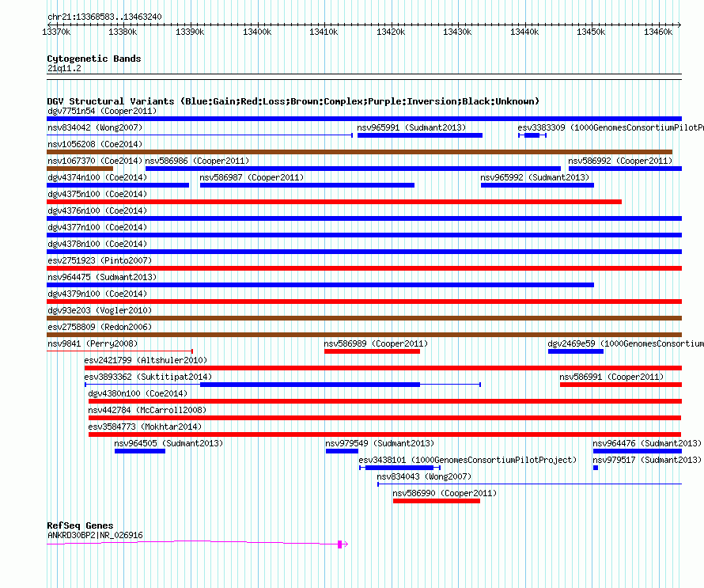The height and width of the screenshot is (588, 704).
Task: Select ANKRD30BP2|NR_026916 gene label
Action: pos(95,536)
